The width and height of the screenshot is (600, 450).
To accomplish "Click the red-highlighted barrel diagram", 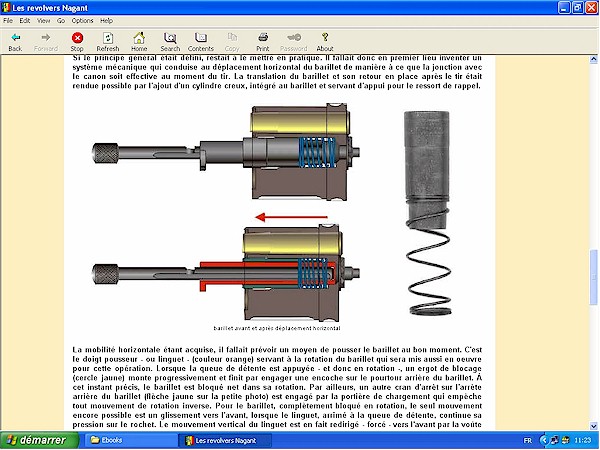I will (x=226, y=273).
